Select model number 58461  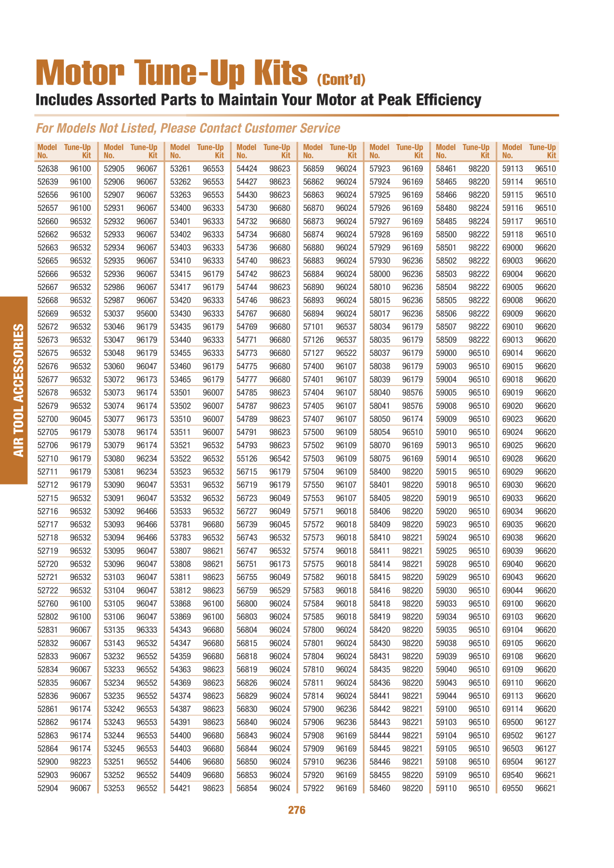446,169
